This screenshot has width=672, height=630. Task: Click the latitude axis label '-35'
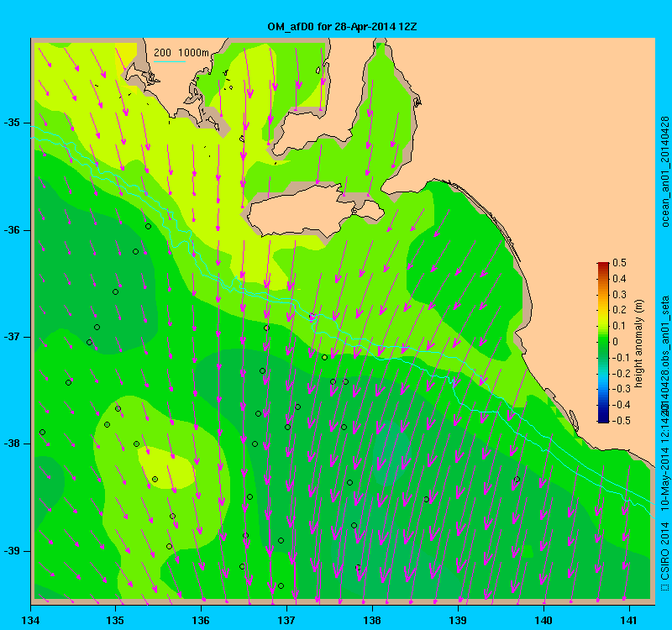point(12,123)
